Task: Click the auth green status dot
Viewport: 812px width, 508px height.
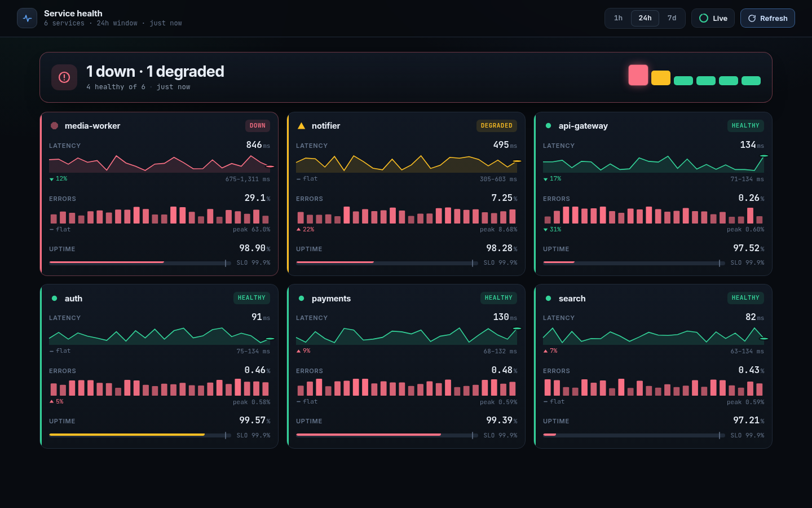Action: point(54,299)
